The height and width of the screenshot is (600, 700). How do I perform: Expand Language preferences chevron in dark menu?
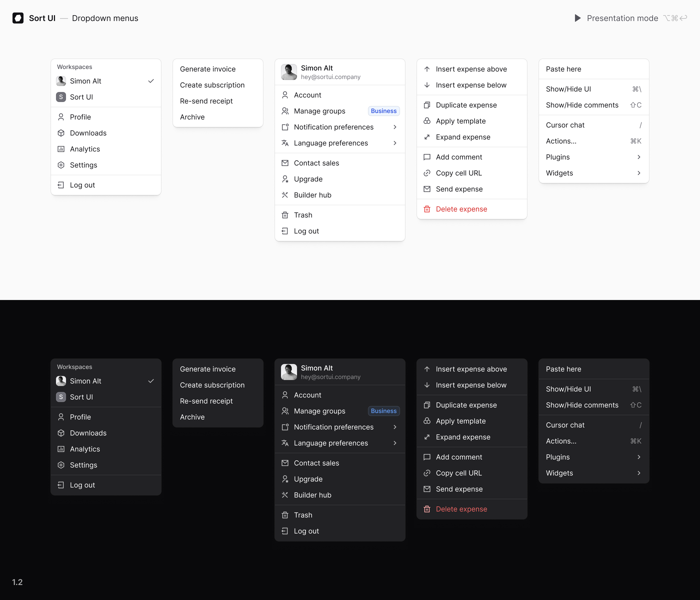pyautogui.click(x=395, y=443)
